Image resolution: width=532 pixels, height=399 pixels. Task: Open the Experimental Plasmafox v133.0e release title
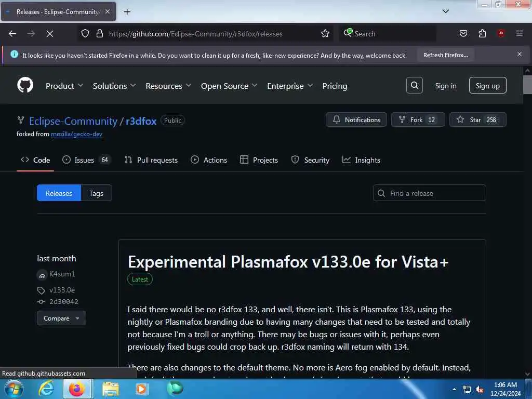click(288, 262)
